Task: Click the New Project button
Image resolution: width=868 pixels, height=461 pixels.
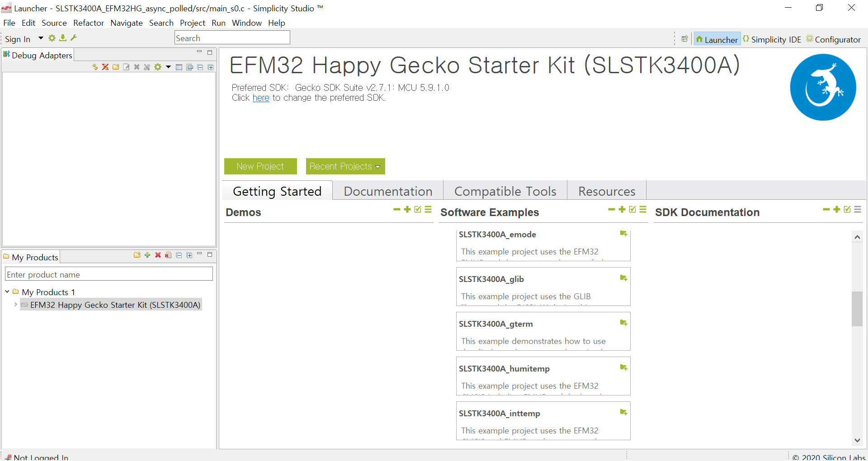Action: pos(260,166)
